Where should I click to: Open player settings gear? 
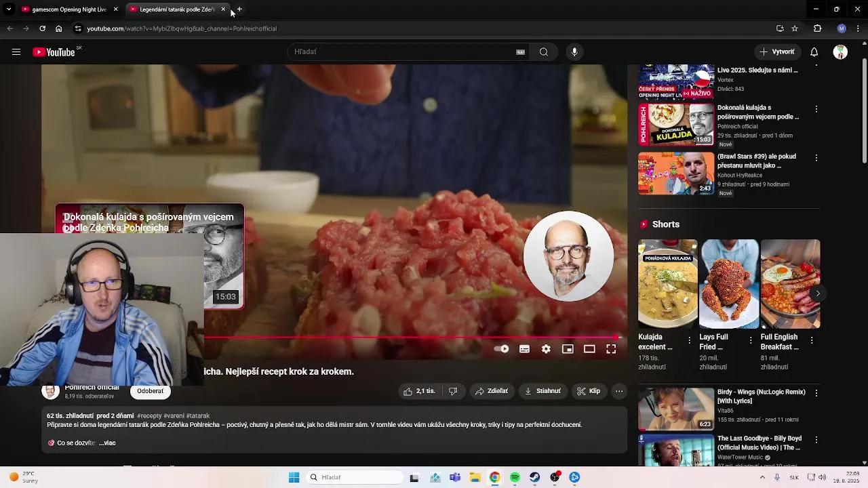pyautogui.click(x=546, y=349)
